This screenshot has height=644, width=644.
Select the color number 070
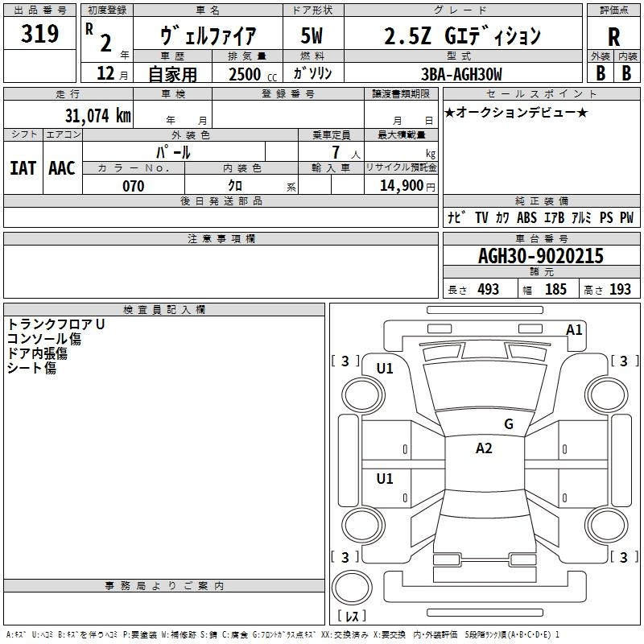pos(134,186)
